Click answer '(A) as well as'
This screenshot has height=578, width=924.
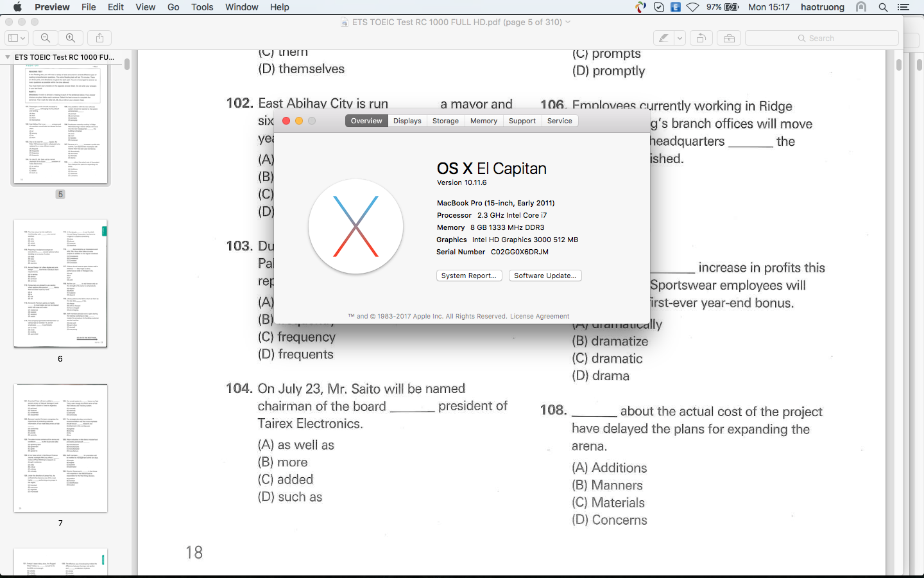pos(296,445)
